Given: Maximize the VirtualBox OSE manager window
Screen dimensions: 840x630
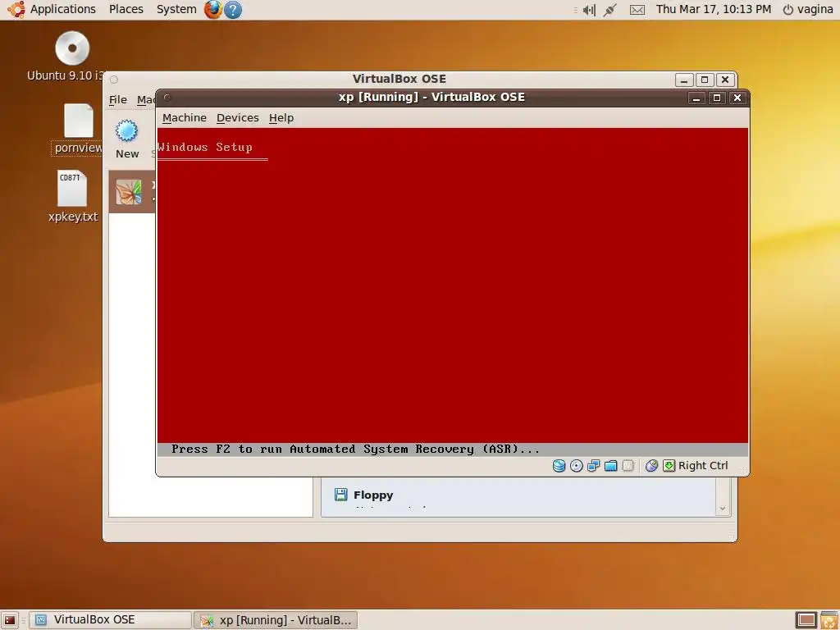Looking at the screenshot, I should (x=705, y=80).
